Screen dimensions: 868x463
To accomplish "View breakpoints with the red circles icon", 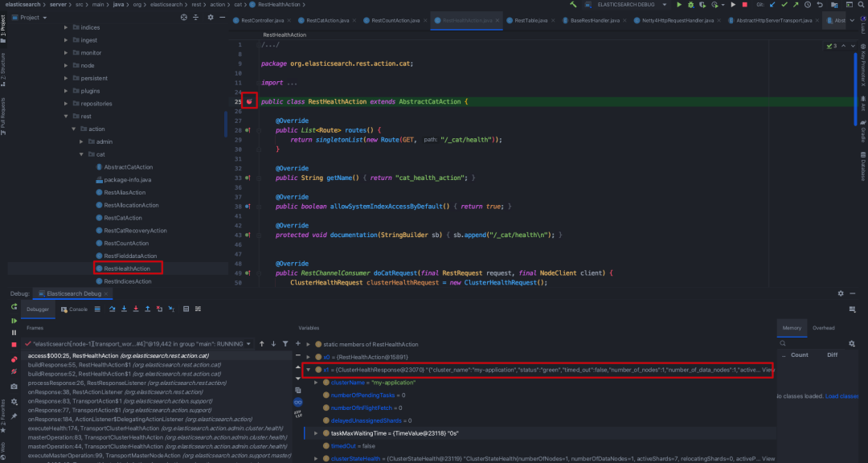I will (14, 359).
